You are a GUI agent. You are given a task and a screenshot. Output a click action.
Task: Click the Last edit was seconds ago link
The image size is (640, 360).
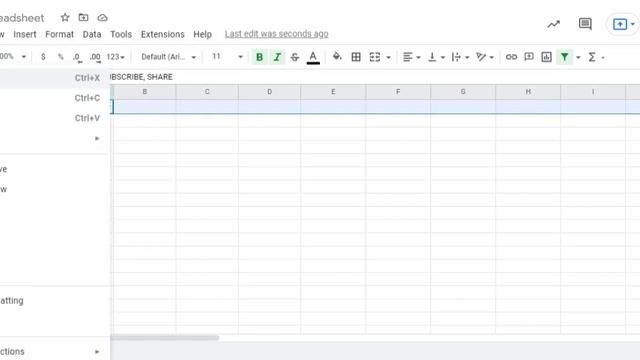pyautogui.click(x=276, y=34)
